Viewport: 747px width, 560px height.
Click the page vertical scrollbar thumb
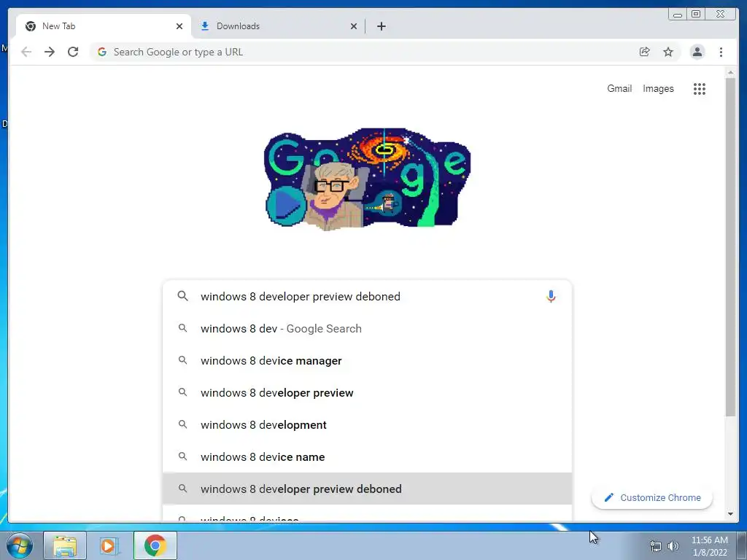(x=730, y=246)
